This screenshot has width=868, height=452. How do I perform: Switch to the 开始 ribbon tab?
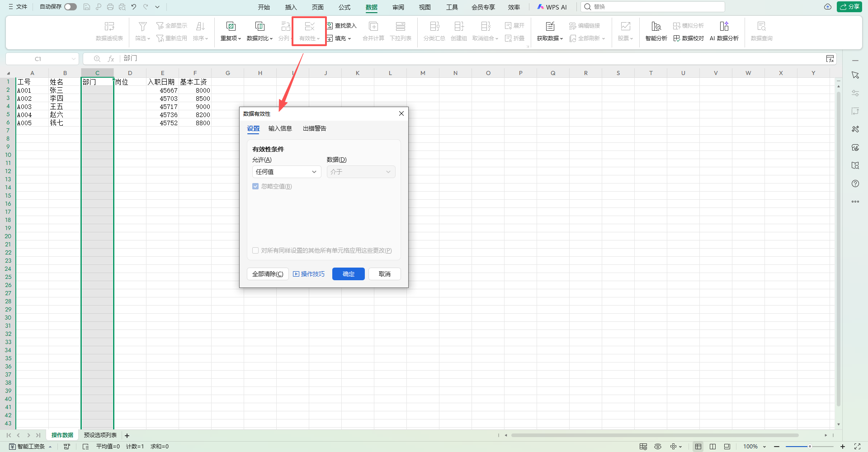[x=264, y=7]
